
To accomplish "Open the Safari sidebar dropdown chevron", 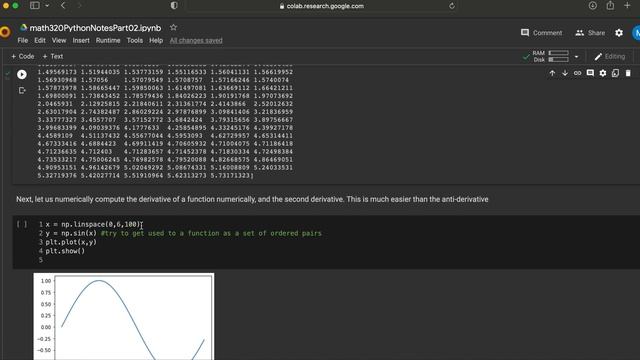I will point(47,6).
